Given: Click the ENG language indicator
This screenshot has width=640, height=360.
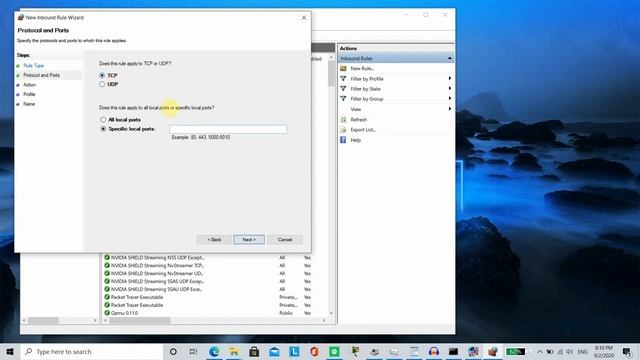Looking at the screenshot, I should [582, 351].
